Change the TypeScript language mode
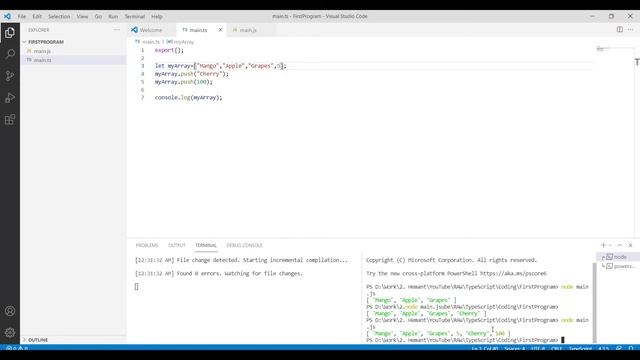The width and height of the screenshot is (640, 360). tap(580, 349)
